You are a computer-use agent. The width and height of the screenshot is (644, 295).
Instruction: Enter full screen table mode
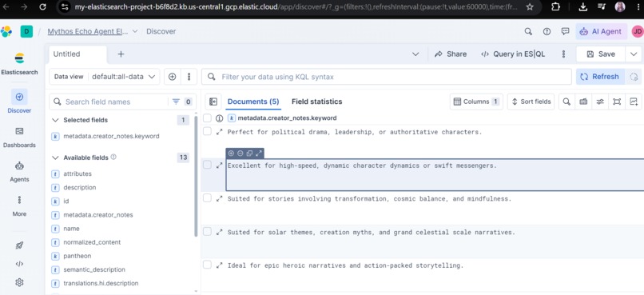[617, 102]
